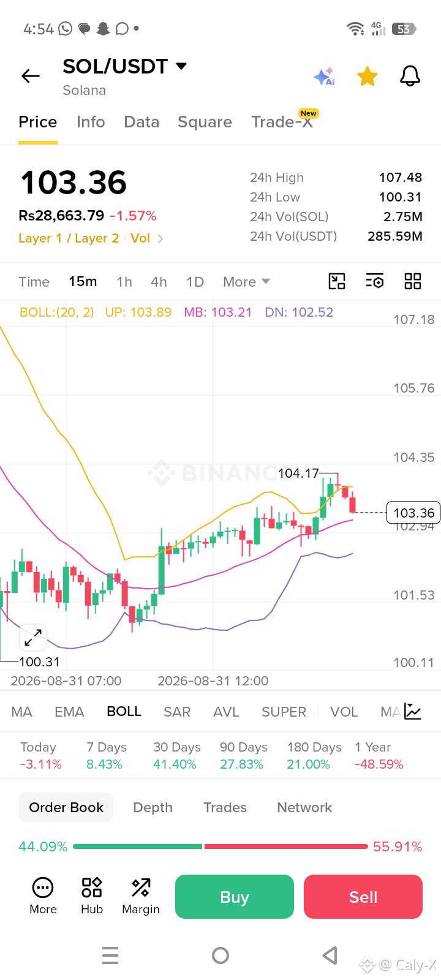Image resolution: width=441 pixels, height=980 pixels.
Task: Expand the More intervals dropdown
Action: [x=246, y=282]
